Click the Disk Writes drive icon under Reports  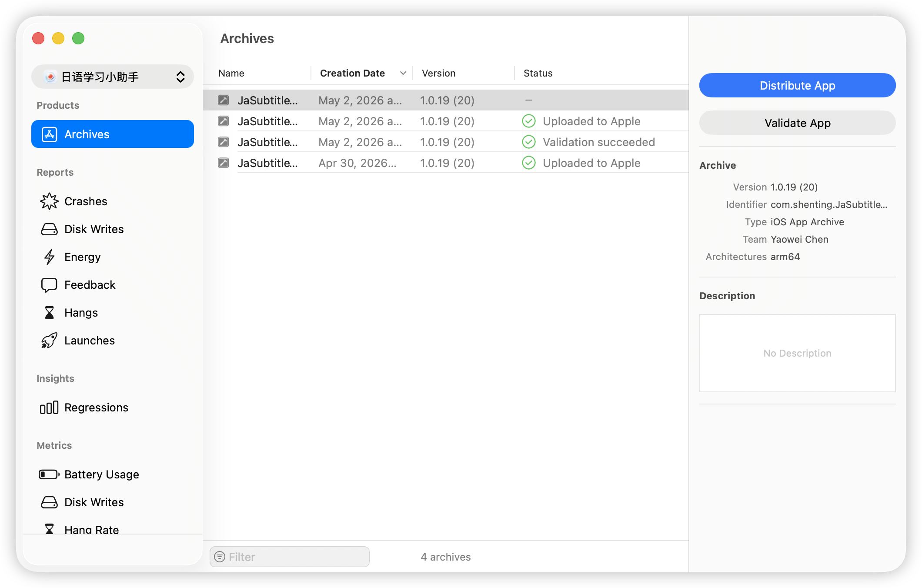click(49, 229)
